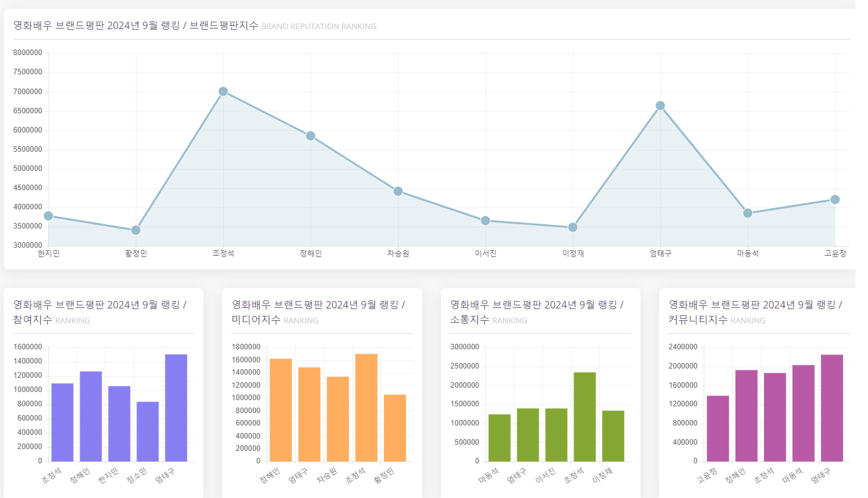Screen dimensions: 868x498
Task: Click the 이정재 data point marker
Action: [x=573, y=227]
